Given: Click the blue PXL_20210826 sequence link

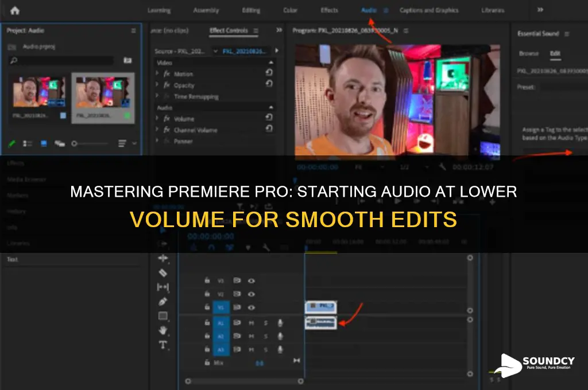Looking at the screenshot, I should 244,51.
